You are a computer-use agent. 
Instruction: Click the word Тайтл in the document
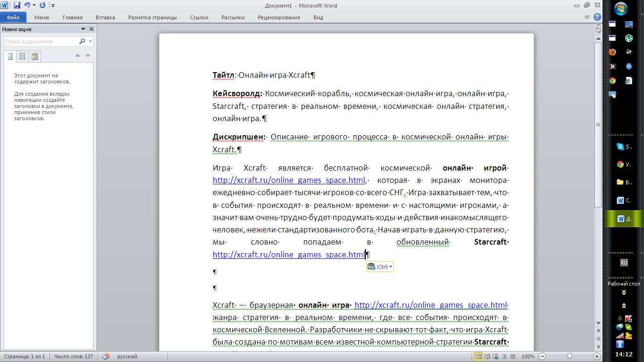pos(223,75)
